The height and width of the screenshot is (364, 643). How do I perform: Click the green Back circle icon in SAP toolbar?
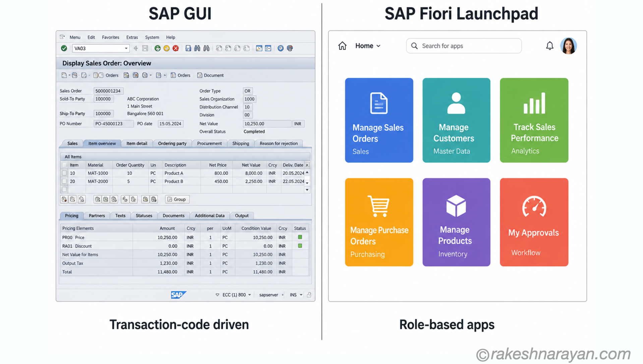(x=157, y=48)
